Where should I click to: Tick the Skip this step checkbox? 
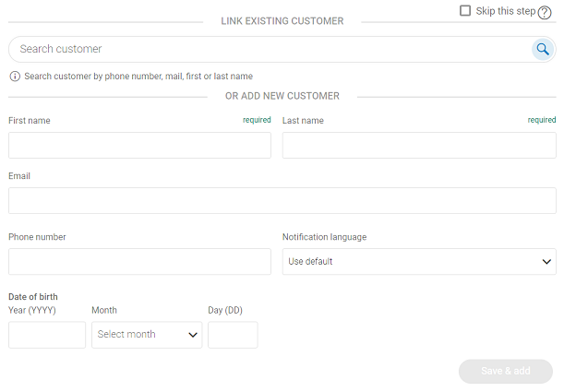coord(465,11)
